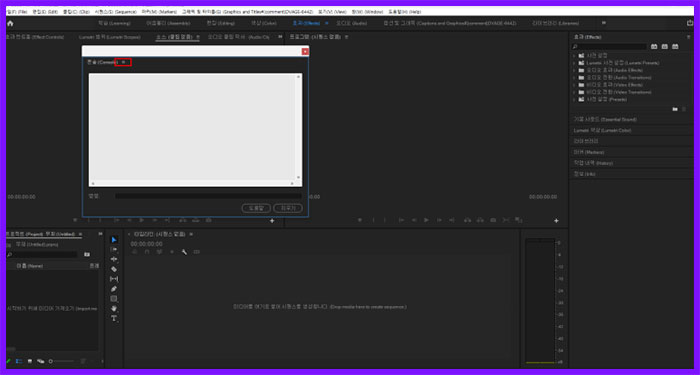The image size is (700, 375).
Task: Select the Track Select Forward tool
Action: (114, 250)
